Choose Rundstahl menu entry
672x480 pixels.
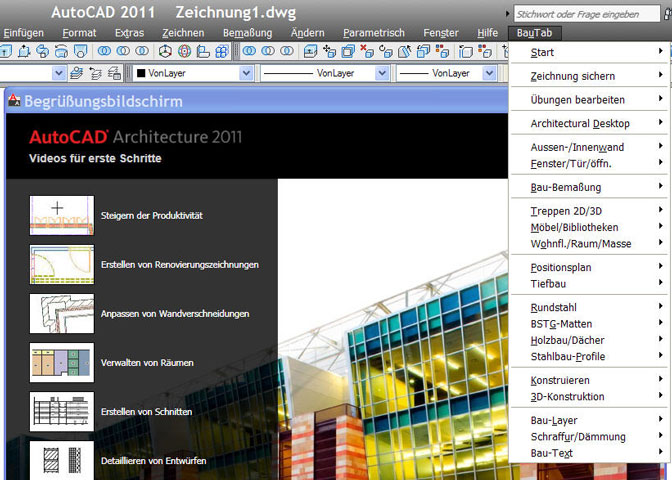point(589,307)
